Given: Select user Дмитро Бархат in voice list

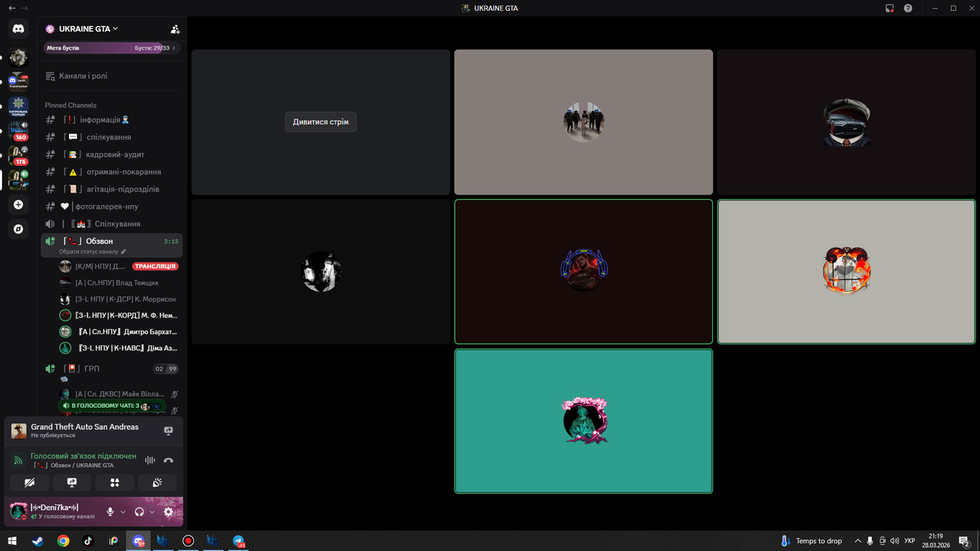Looking at the screenshot, I should coord(118,331).
